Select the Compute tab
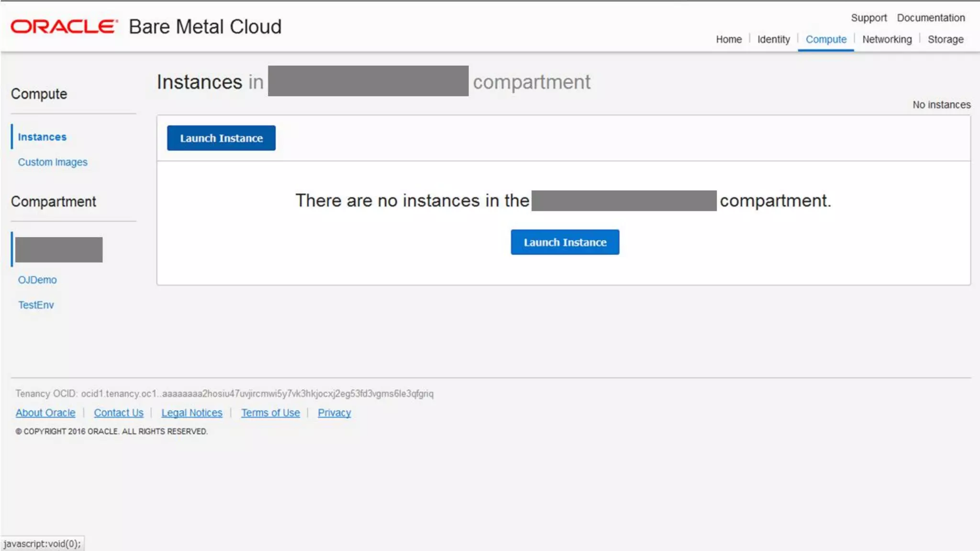 point(826,39)
